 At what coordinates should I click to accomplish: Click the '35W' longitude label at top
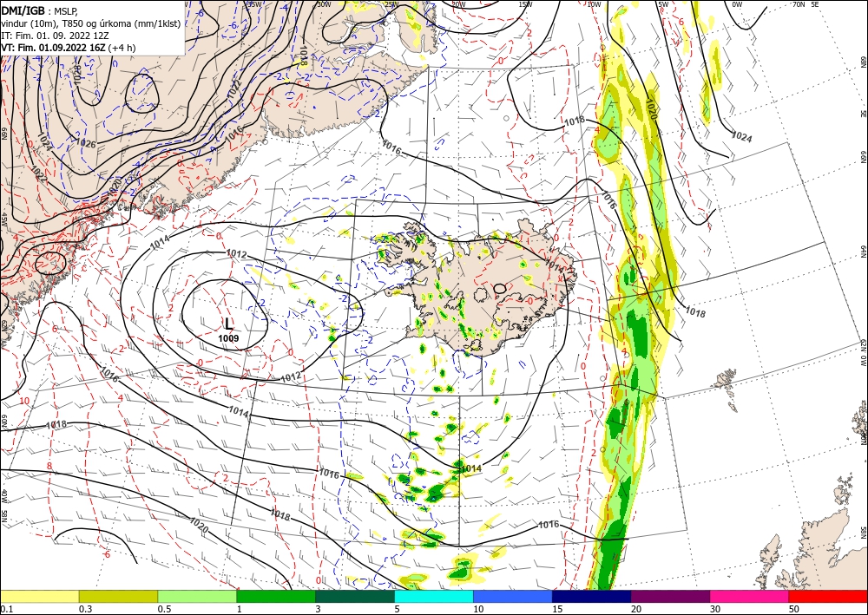[253, 4]
